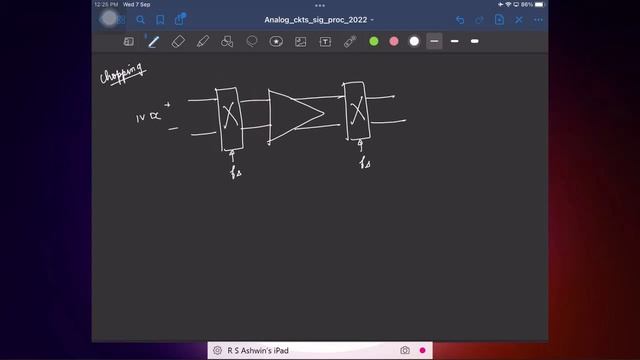This screenshot has width=640, height=360.
Task: Open the share and export menu
Action: tap(180, 19)
